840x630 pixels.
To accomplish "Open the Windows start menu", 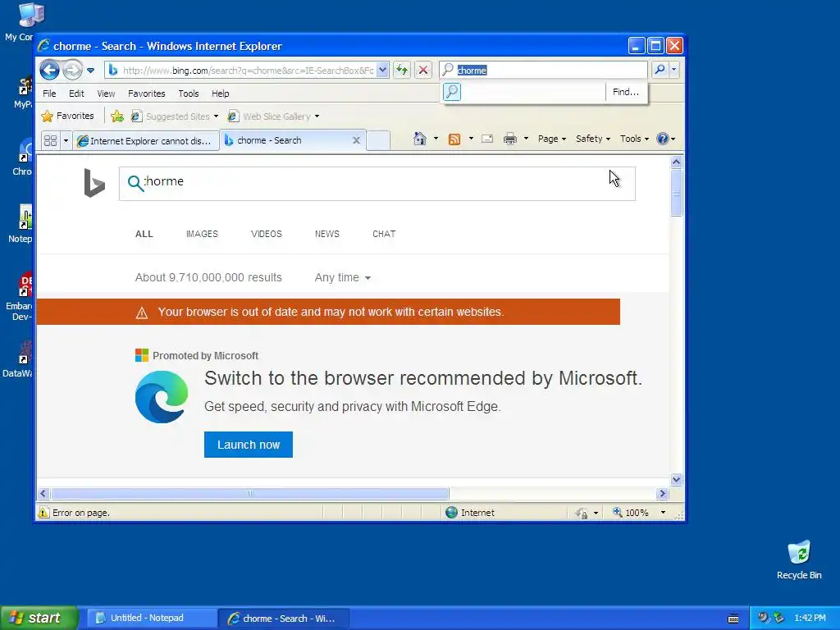I will (39, 619).
